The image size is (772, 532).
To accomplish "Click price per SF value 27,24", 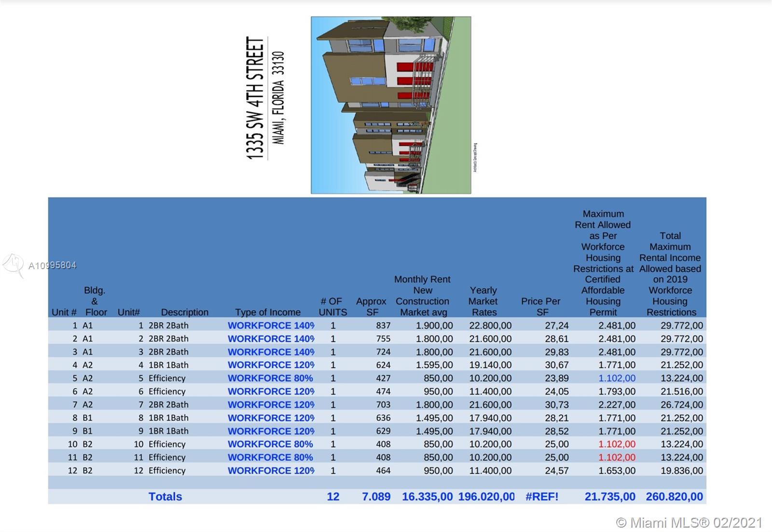I will [x=557, y=326].
